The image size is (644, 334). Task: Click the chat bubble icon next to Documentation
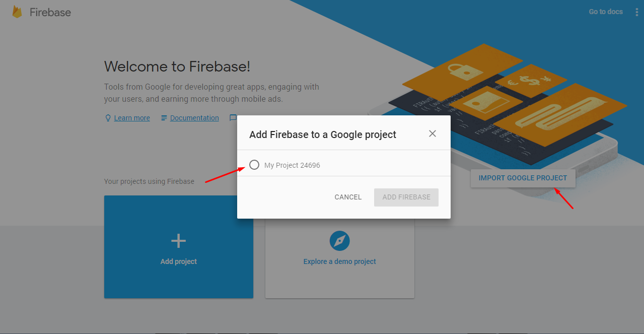233,118
